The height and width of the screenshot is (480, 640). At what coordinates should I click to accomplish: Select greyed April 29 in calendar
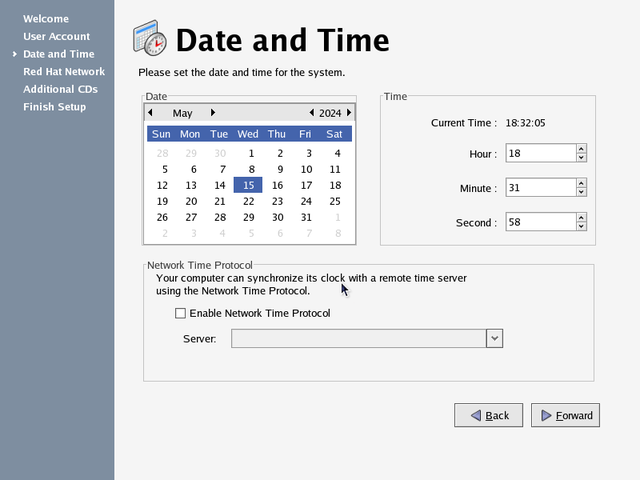pos(191,153)
